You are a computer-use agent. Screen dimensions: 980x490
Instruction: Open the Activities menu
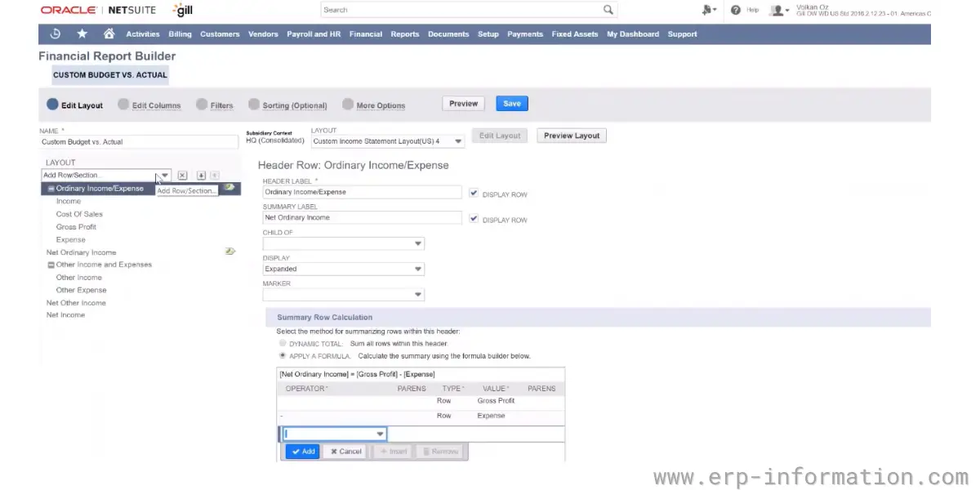(143, 34)
